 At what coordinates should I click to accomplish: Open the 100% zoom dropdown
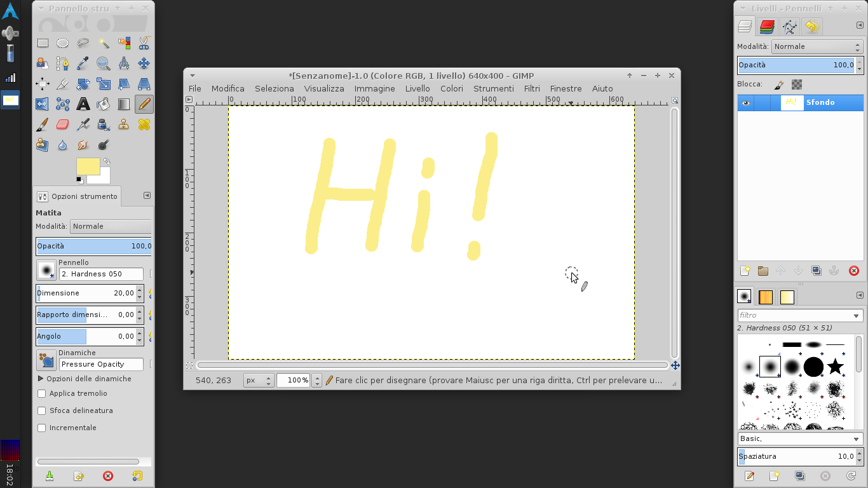point(317,380)
